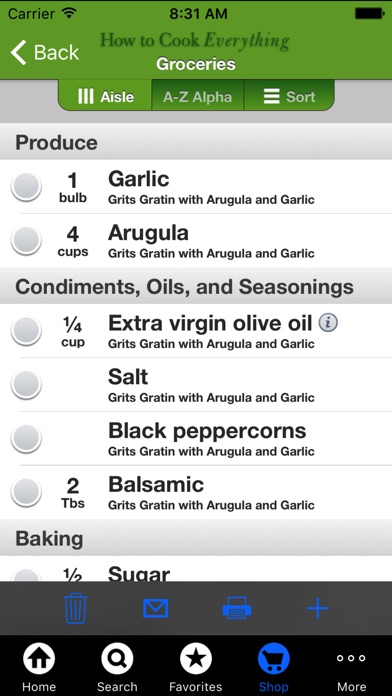The width and height of the screenshot is (392, 696).
Task: Delete items with the trash can icon
Action: click(x=76, y=608)
